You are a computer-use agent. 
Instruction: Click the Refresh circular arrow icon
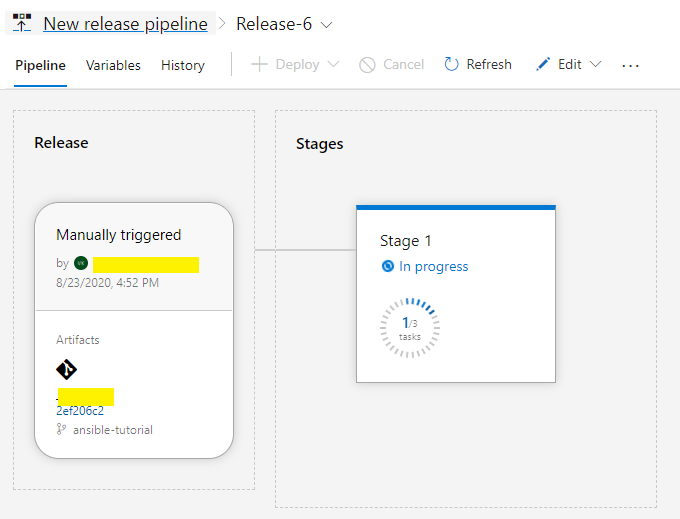451,64
